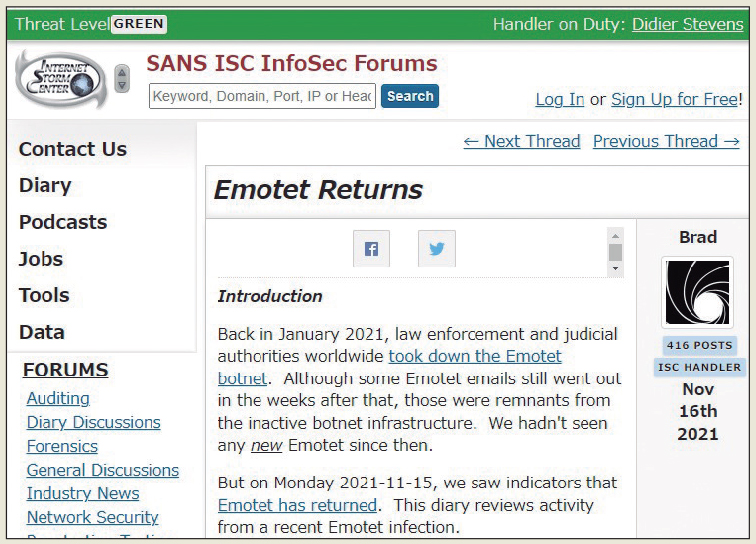
Task: Click the Internet Storm Center logo
Action: 60,79
